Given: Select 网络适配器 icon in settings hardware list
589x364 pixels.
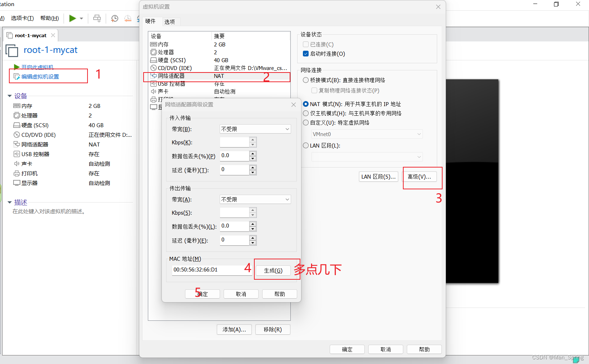Looking at the screenshot, I should (154, 76).
